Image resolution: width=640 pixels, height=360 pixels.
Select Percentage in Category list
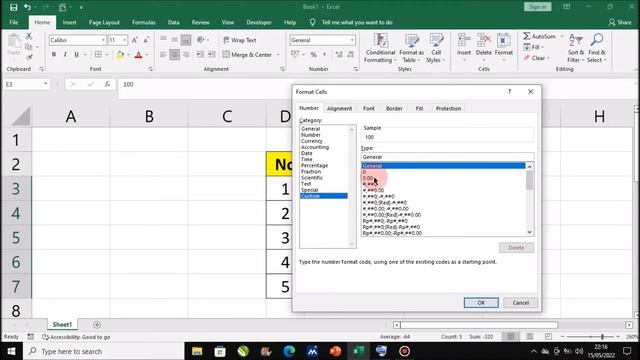pyautogui.click(x=314, y=165)
